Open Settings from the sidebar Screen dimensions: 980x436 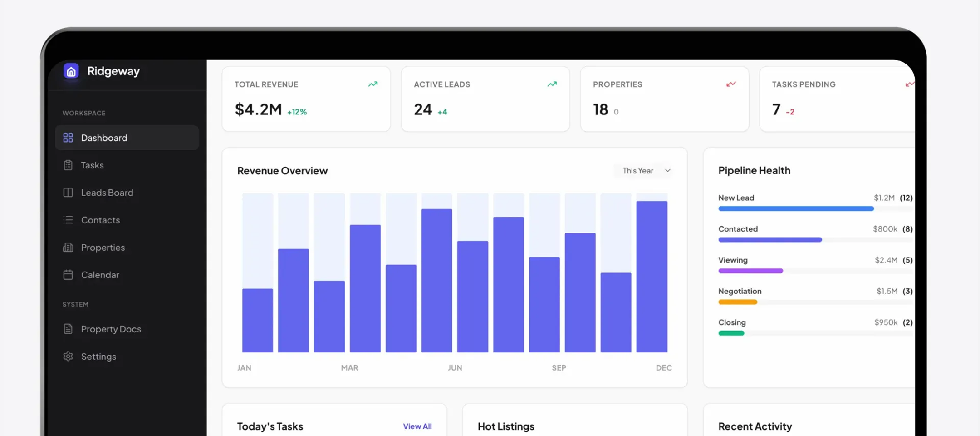127,357
